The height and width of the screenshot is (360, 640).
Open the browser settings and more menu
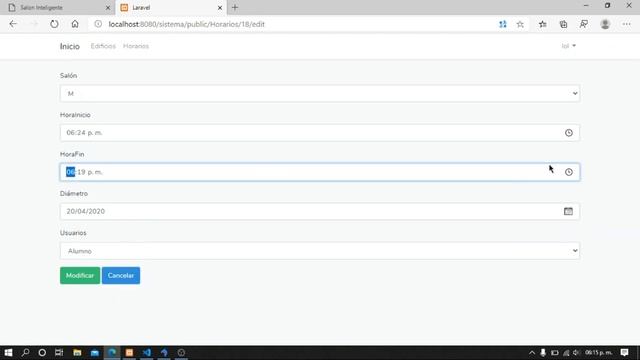click(x=627, y=24)
